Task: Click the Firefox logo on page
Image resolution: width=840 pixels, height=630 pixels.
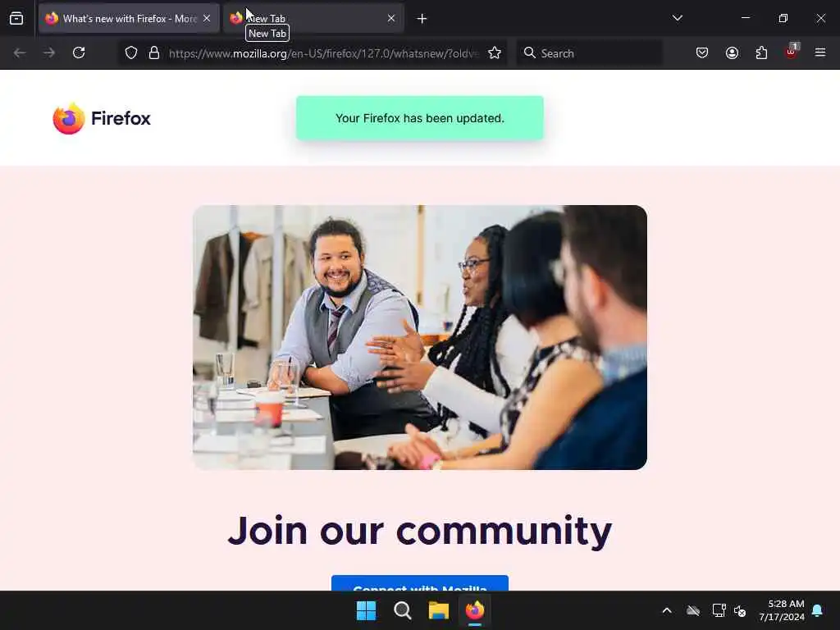Action: tap(102, 118)
